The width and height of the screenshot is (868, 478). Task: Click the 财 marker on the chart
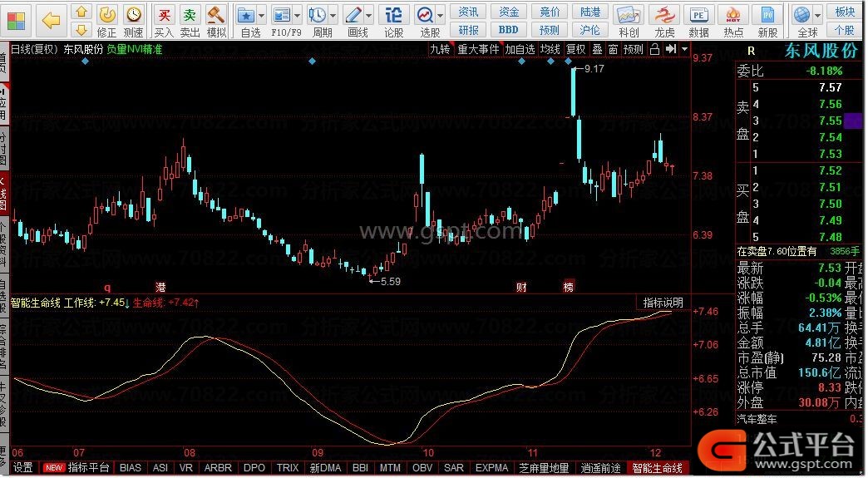(x=521, y=287)
